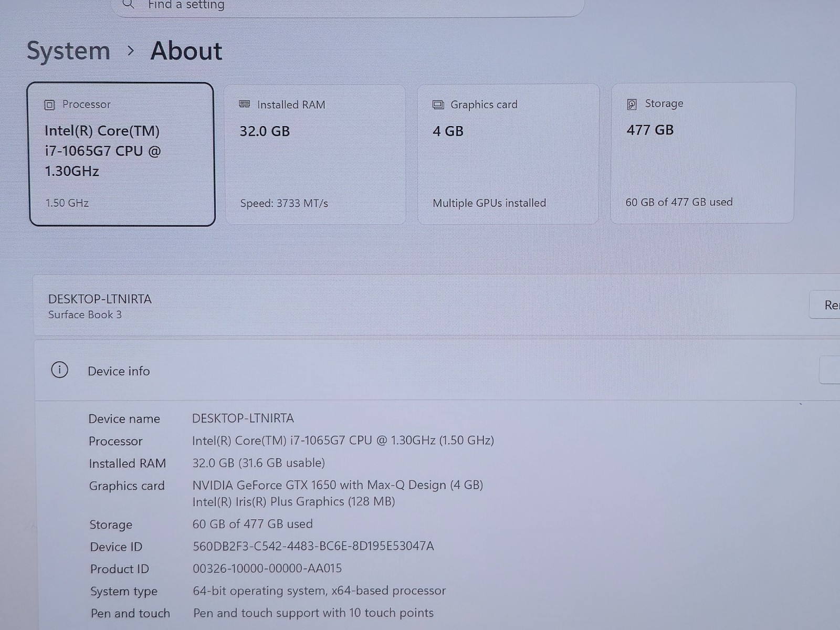The image size is (840, 630).
Task: Click the RAM module icon
Action: coord(245,104)
